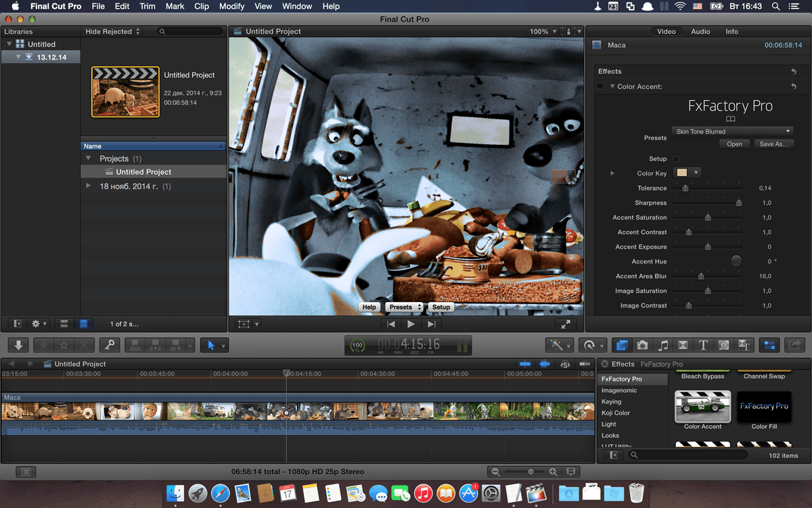This screenshot has width=812, height=508.
Task: Switch to the Audio inspector tab
Action: (x=700, y=32)
